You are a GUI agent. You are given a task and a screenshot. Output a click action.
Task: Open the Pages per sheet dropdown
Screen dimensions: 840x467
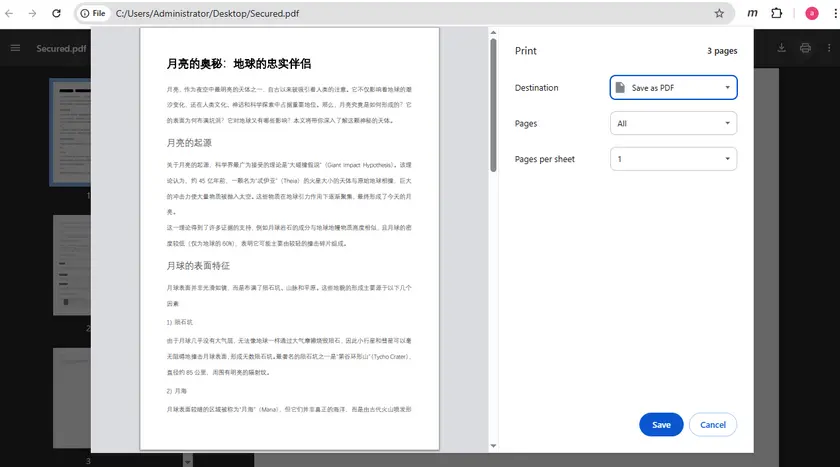[673, 159]
